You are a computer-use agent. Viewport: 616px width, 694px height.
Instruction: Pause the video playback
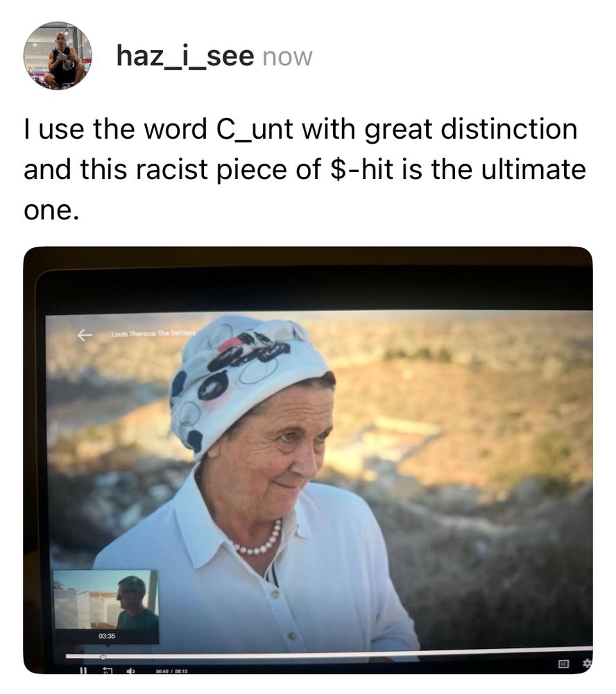83,670
